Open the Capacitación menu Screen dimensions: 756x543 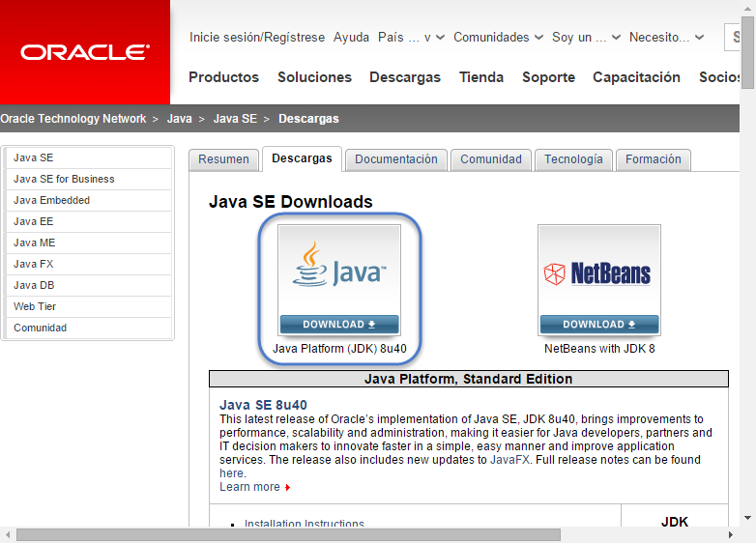[x=636, y=77]
